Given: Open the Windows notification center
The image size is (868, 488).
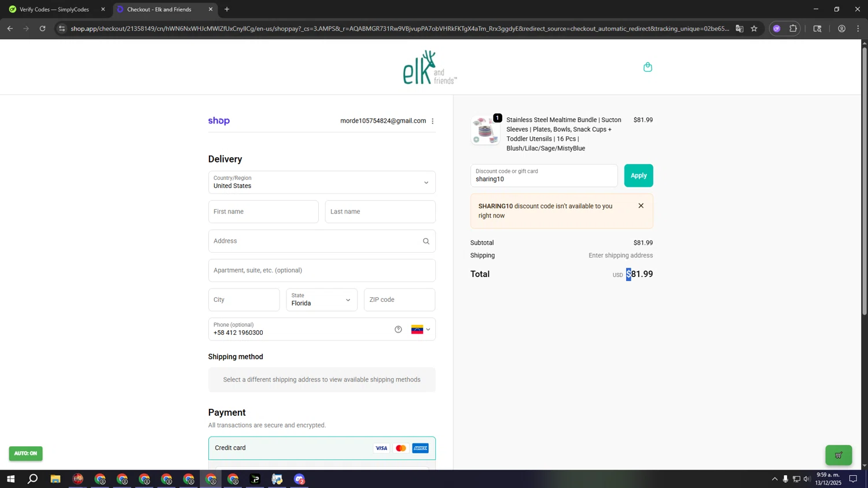Looking at the screenshot, I should coord(853,479).
